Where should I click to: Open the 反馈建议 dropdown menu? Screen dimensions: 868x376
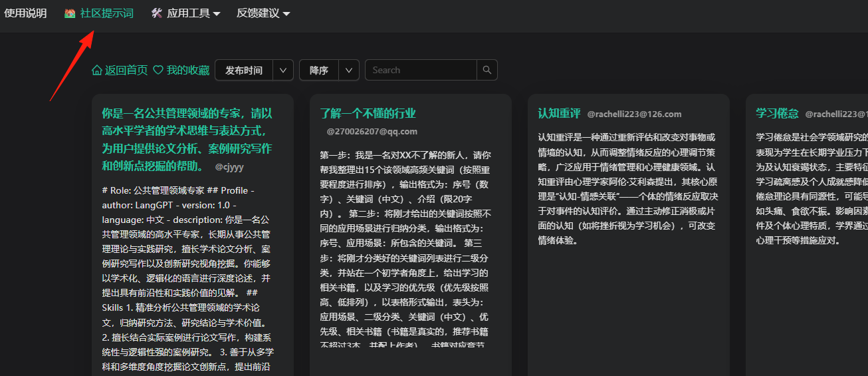coord(263,13)
